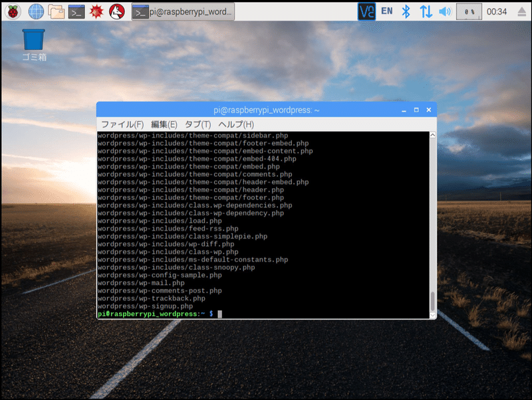
Task: Click the wordpress/wp-mail.php line
Action: coord(141,283)
